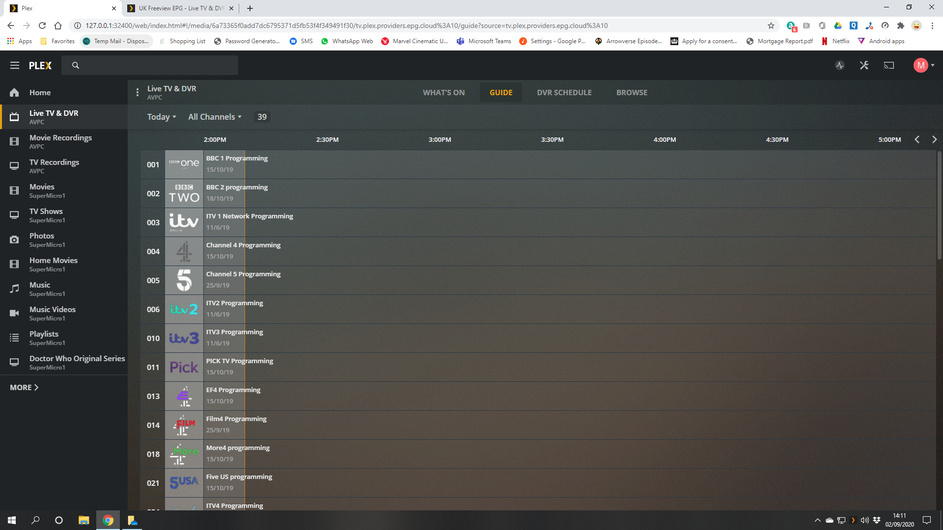Click BBC One channel logo
The width and height of the screenshot is (943, 530).
point(184,164)
